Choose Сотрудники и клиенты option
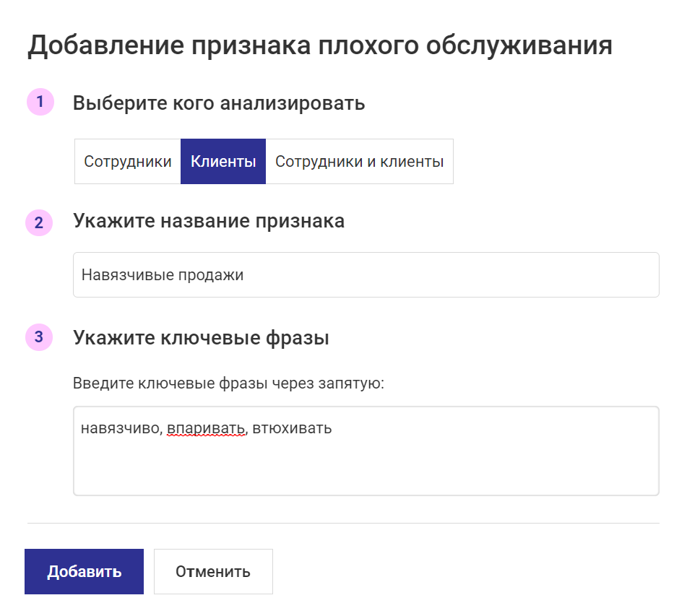This screenshot has width=700, height=616. click(x=359, y=161)
